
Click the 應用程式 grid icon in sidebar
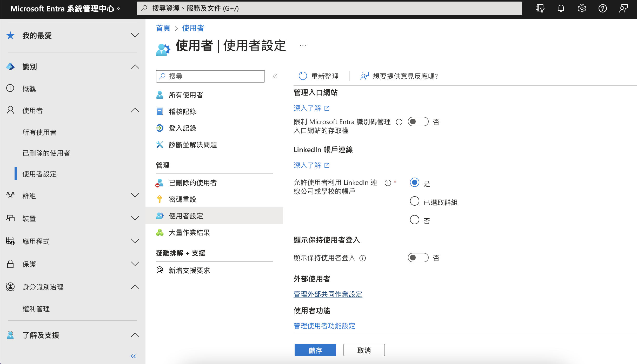(10, 241)
